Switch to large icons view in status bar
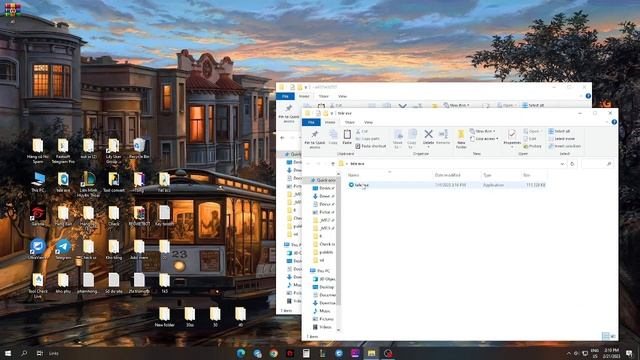640x360 pixels. (612, 336)
